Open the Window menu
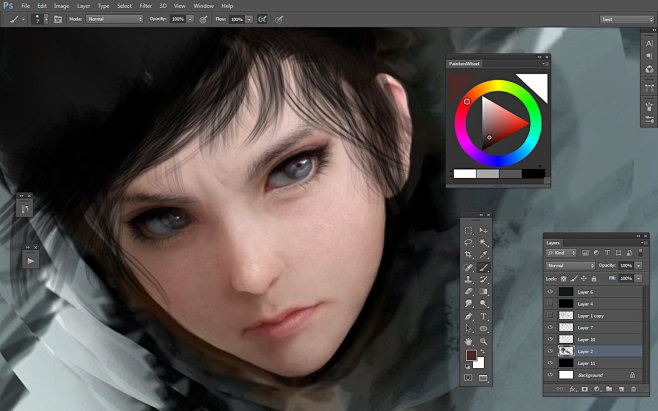658x411 pixels. click(203, 6)
